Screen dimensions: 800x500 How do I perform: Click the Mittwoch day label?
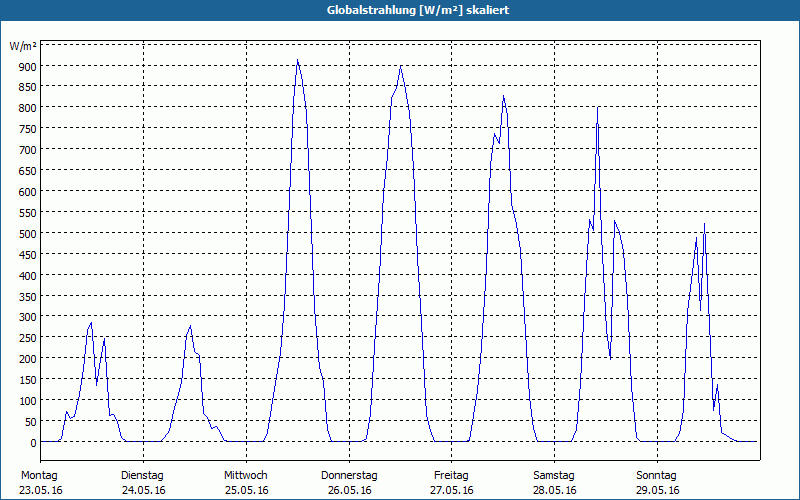(x=245, y=476)
